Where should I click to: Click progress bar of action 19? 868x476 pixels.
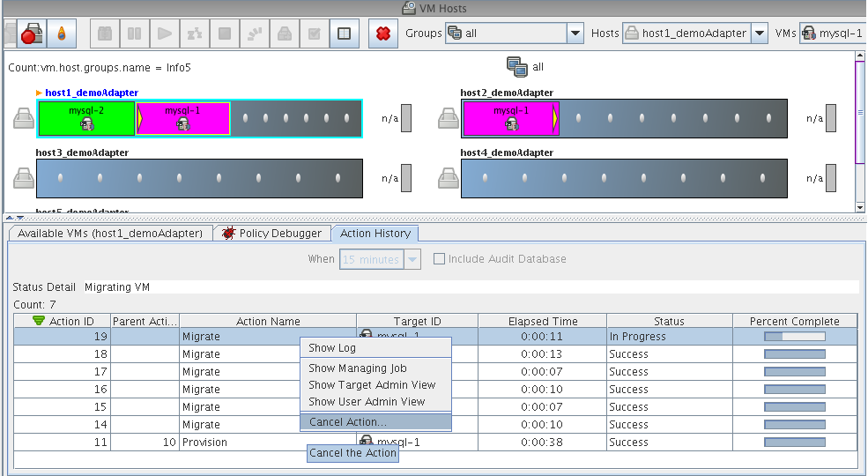(794, 337)
